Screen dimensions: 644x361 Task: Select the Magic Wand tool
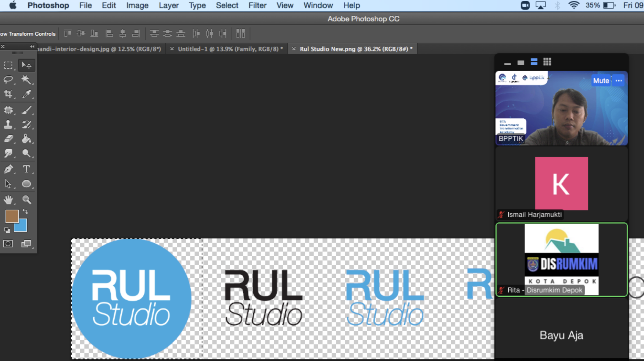(26, 80)
